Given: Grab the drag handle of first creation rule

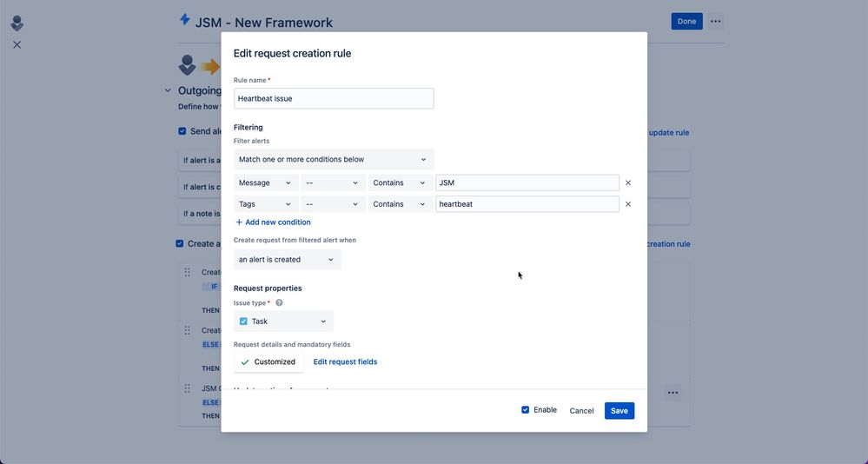Looking at the screenshot, I should [x=187, y=272].
